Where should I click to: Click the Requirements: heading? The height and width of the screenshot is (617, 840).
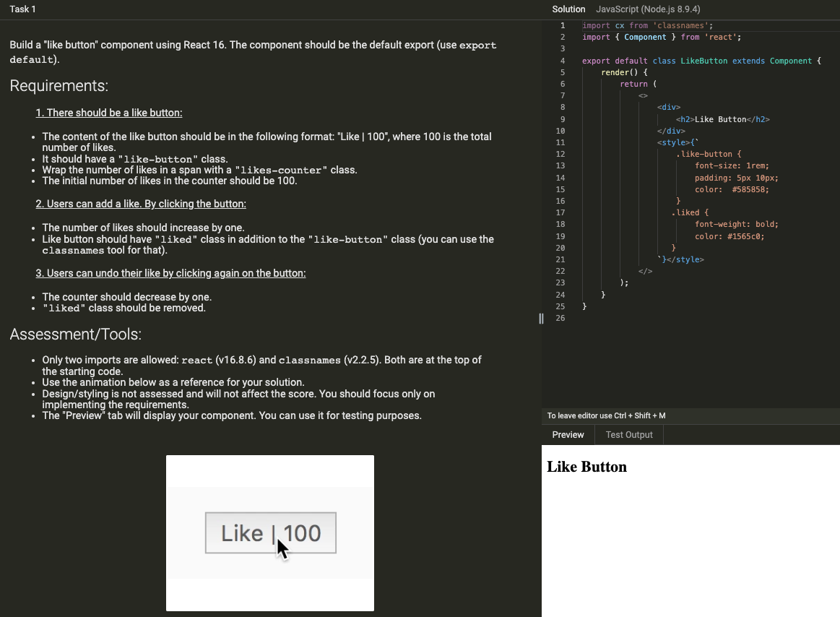click(x=59, y=86)
